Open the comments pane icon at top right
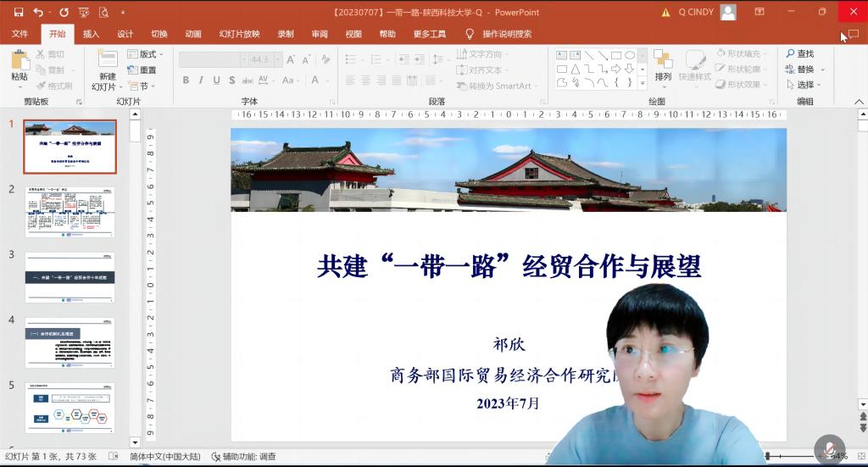 tap(853, 34)
